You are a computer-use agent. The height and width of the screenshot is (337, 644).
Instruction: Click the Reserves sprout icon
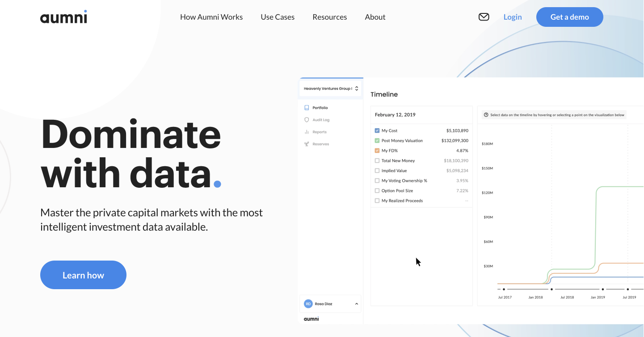(306, 143)
